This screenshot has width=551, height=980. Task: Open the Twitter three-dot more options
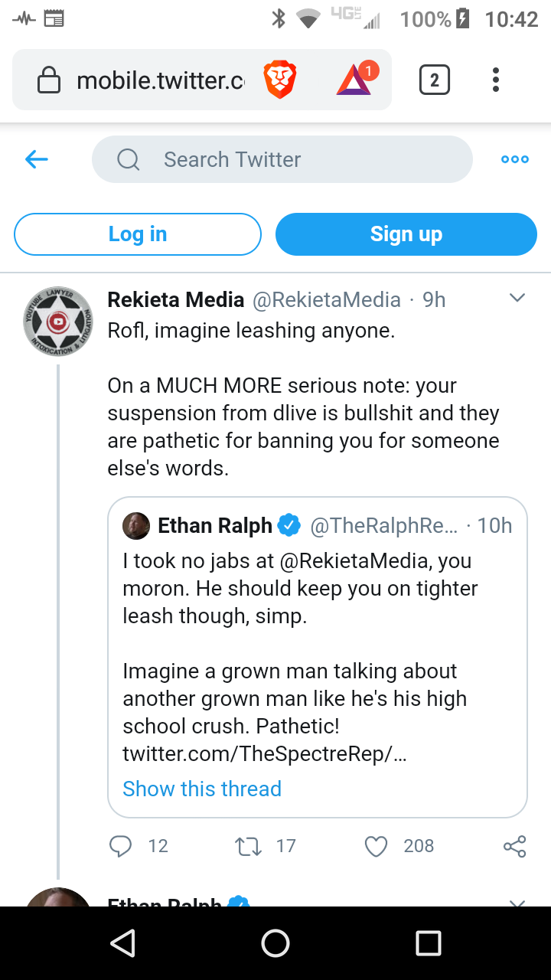coord(514,159)
